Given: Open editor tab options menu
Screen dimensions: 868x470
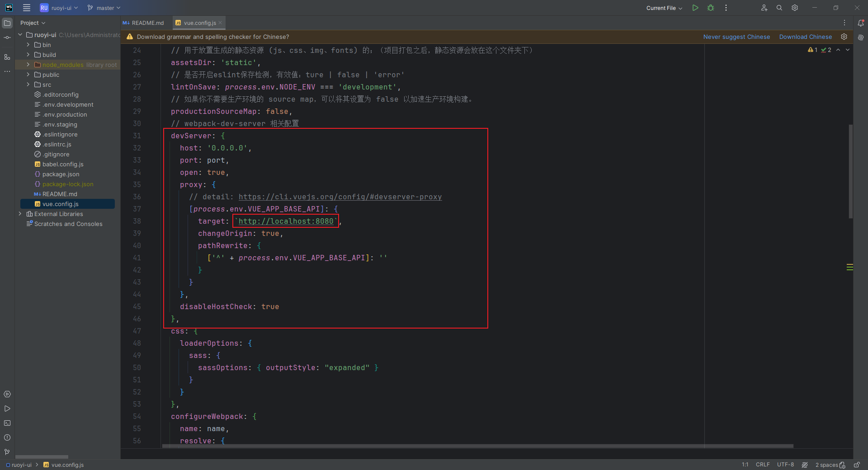Looking at the screenshot, I should click(x=844, y=23).
